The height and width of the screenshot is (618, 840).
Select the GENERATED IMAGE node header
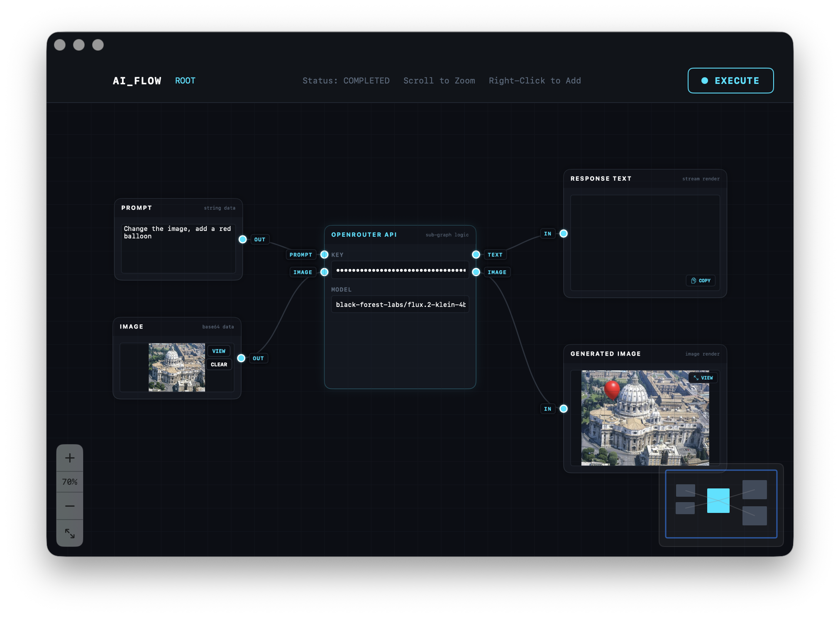pos(645,354)
